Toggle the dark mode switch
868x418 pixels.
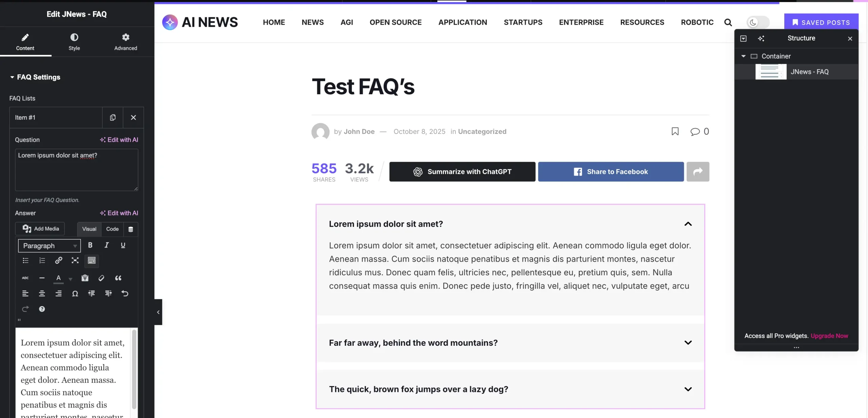click(x=758, y=22)
